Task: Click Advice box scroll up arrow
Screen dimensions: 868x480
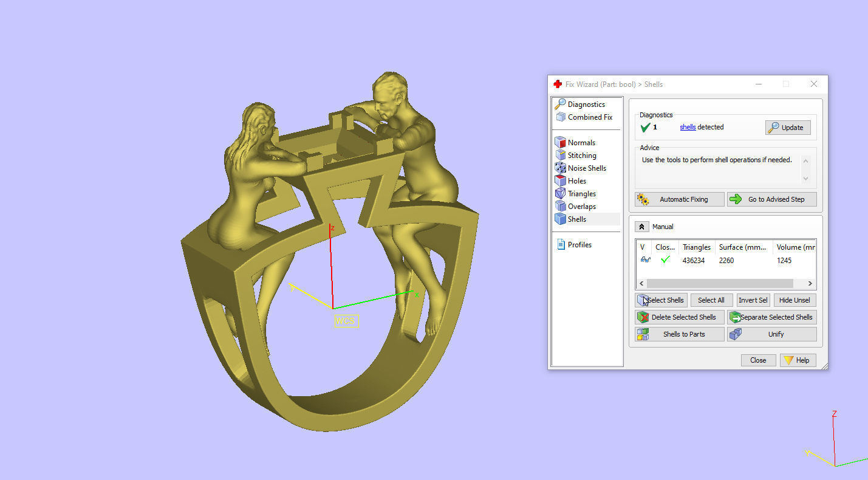Action: (805, 160)
